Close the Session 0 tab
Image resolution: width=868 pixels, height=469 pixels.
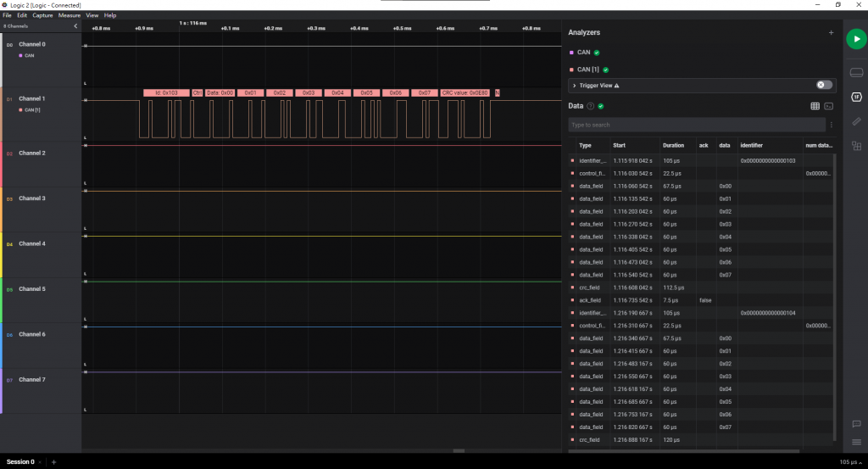40,462
